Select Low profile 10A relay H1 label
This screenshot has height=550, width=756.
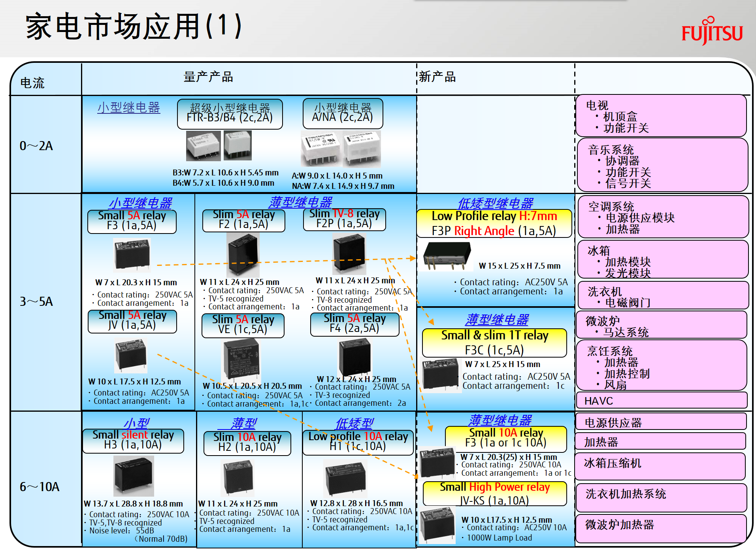pyautogui.click(x=358, y=443)
